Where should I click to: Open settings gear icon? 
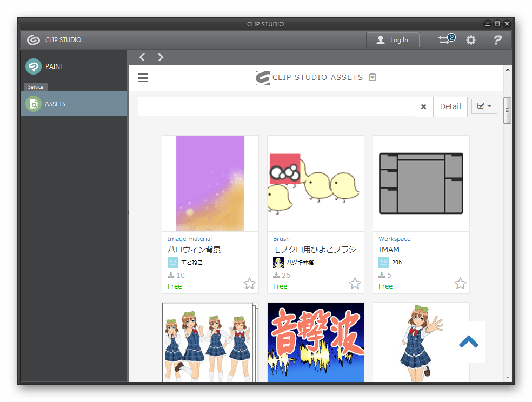[470, 40]
